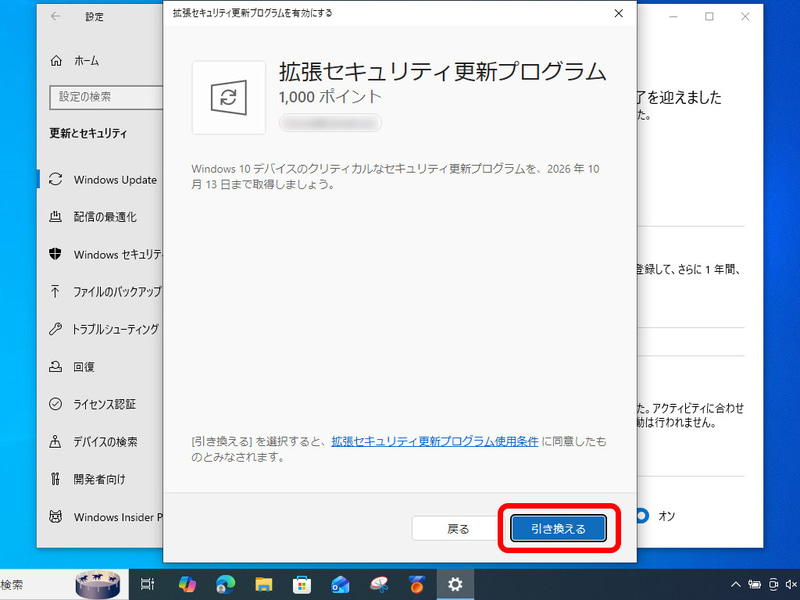The height and width of the screenshot is (600, 800).
Task: Open Outlook from the taskbar
Action: tap(337, 584)
